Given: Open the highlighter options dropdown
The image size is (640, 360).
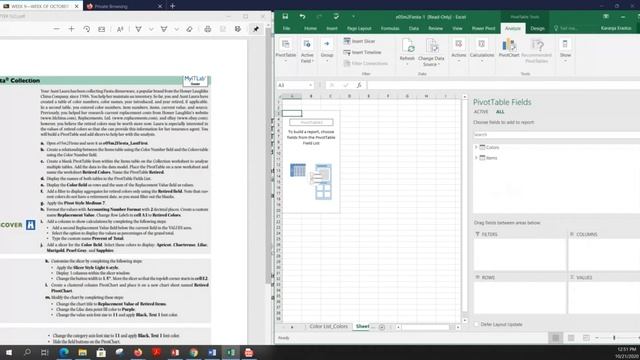Looking at the screenshot, I should (x=176, y=29).
